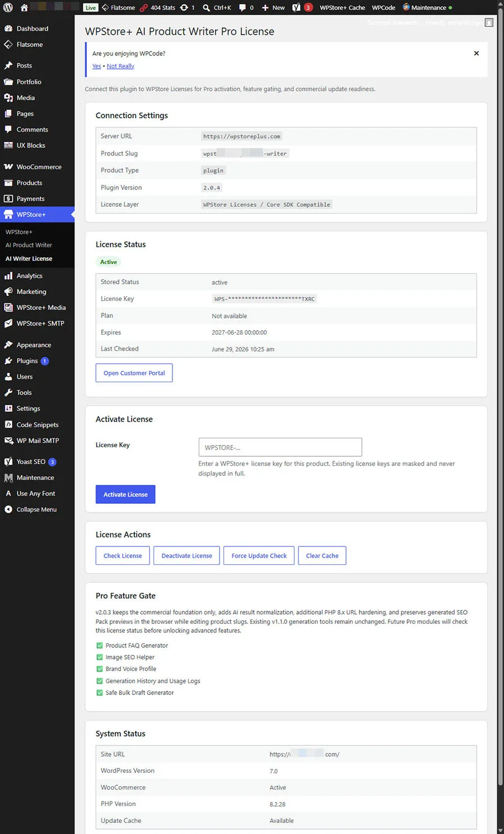Click the home site icon in admin bar

click(24, 8)
